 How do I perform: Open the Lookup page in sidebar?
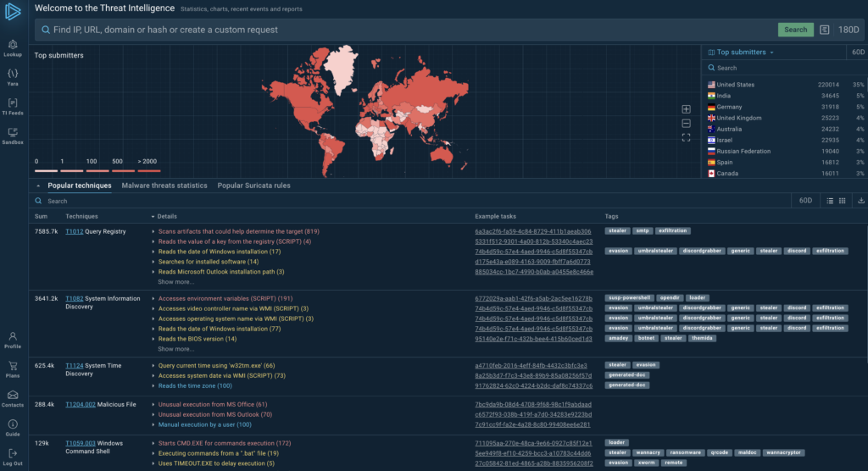(x=13, y=47)
